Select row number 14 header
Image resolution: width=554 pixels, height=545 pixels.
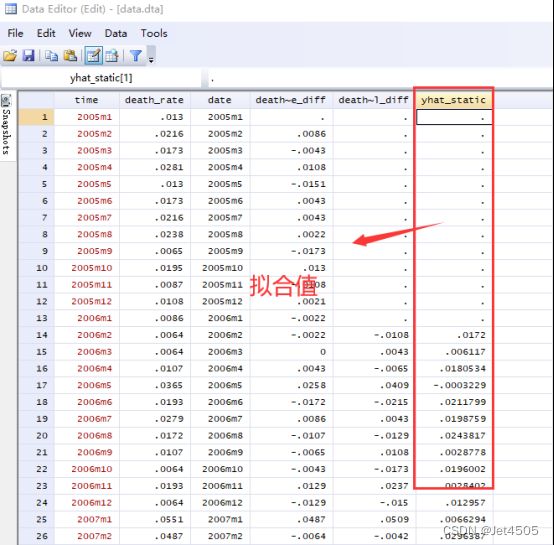pyautogui.click(x=36, y=335)
